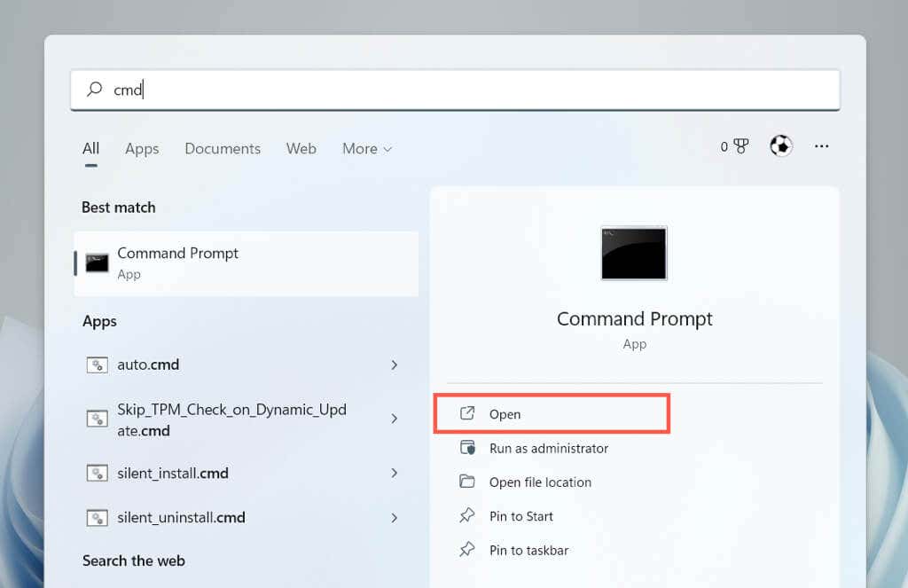Select the Web filter tab
The width and height of the screenshot is (908, 588).
[301, 149]
